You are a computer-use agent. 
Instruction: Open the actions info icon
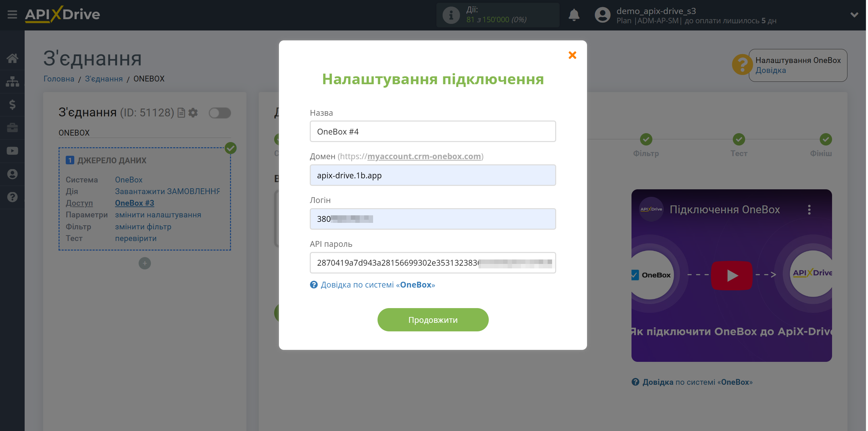[451, 15]
